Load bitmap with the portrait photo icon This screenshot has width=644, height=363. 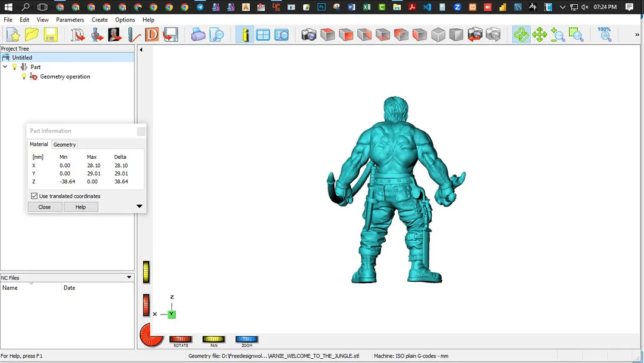115,35
